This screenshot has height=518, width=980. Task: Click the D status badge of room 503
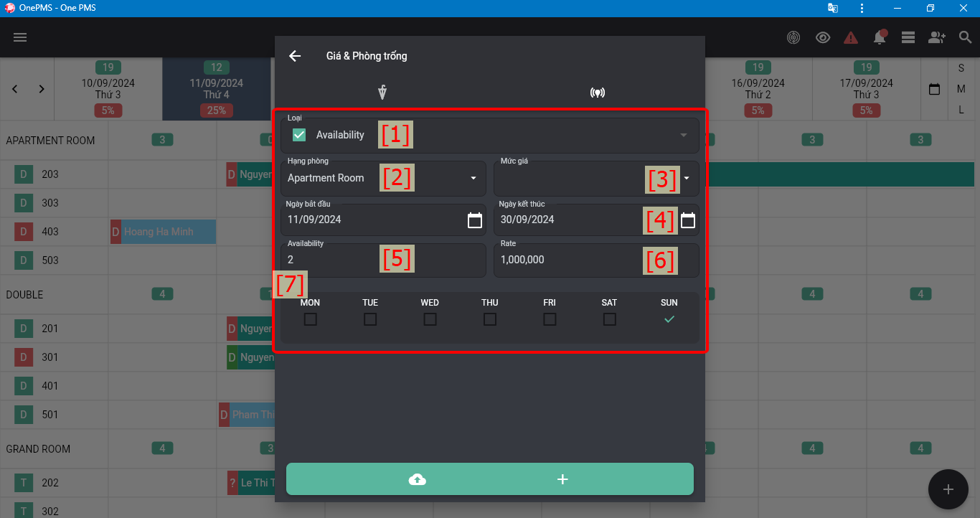pos(23,260)
